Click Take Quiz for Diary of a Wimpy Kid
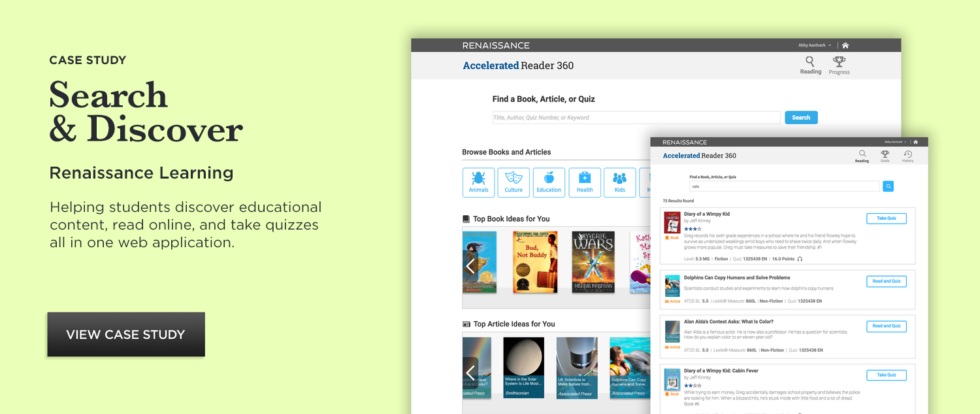This screenshot has width=980, height=414. pos(887,218)
